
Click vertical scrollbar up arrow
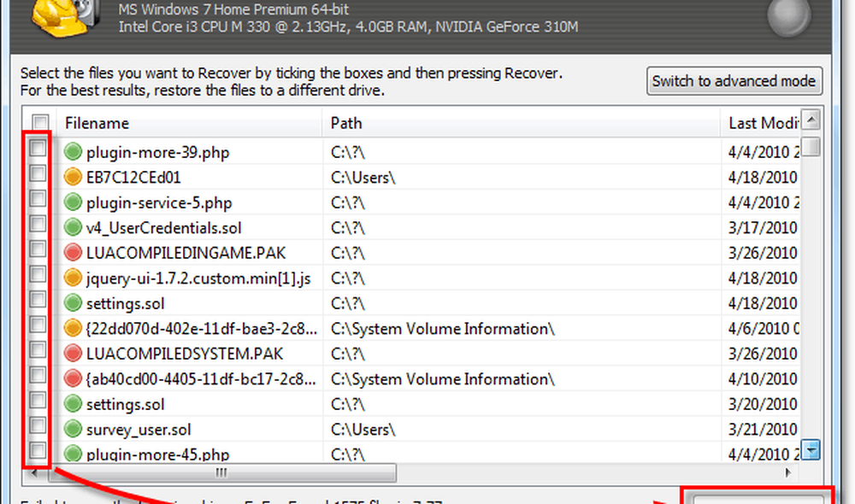(x=811, y=120)
